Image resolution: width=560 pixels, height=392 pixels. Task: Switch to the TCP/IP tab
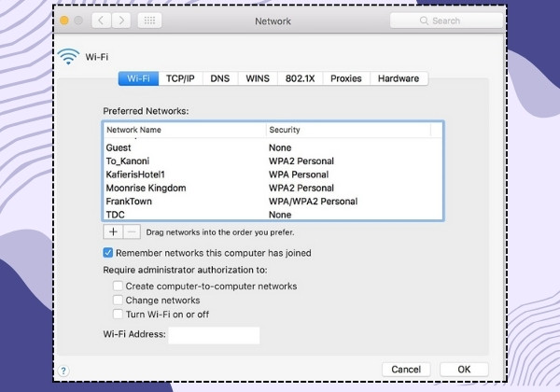pyautogui.click(x=180, y=78)
